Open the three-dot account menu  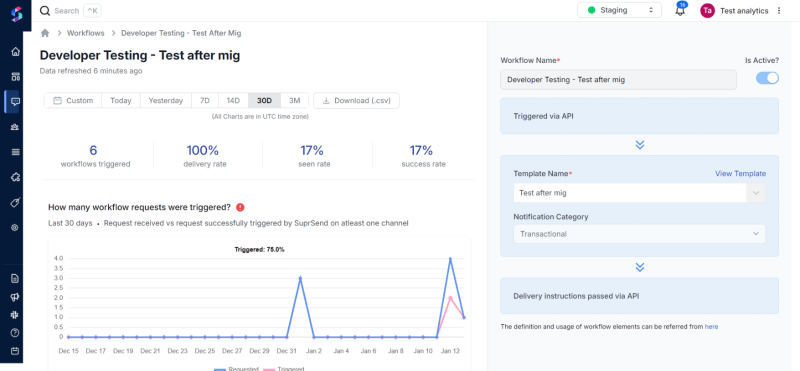coord(779,11)
